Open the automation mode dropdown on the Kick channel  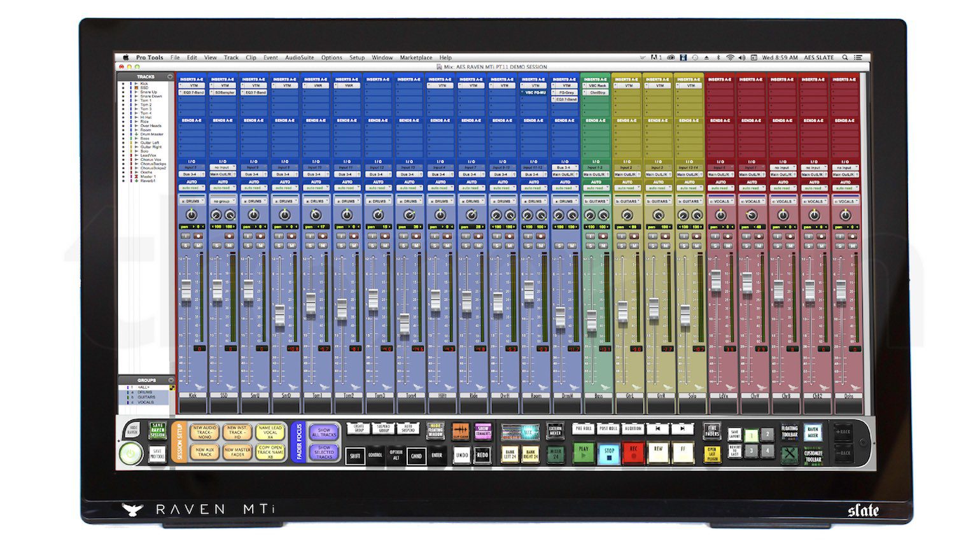193,188
